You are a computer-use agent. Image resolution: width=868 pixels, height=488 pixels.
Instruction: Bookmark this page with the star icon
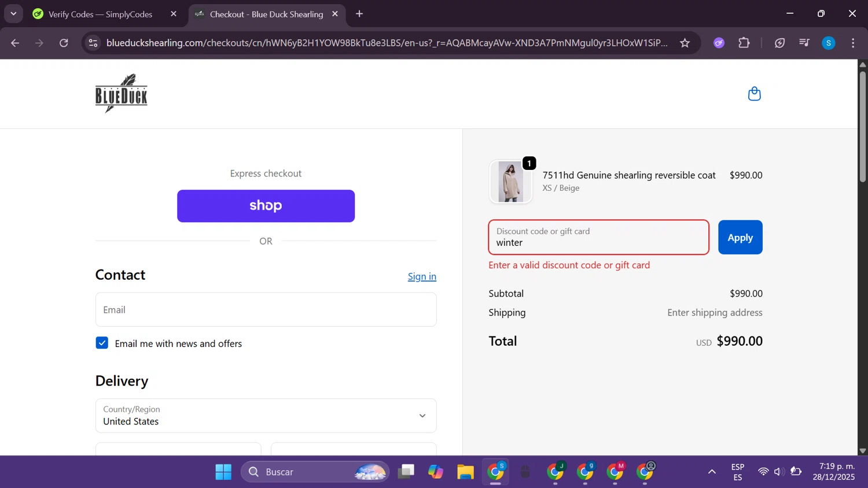tap(685, 43)
